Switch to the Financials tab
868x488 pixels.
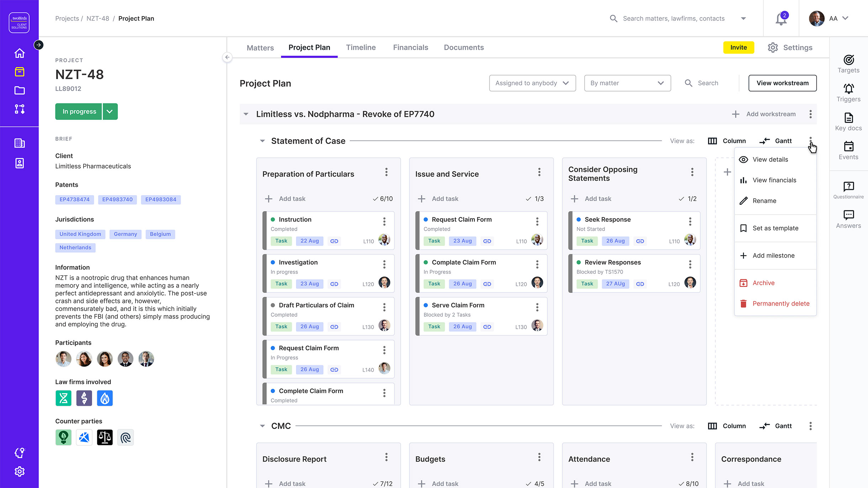411,48
